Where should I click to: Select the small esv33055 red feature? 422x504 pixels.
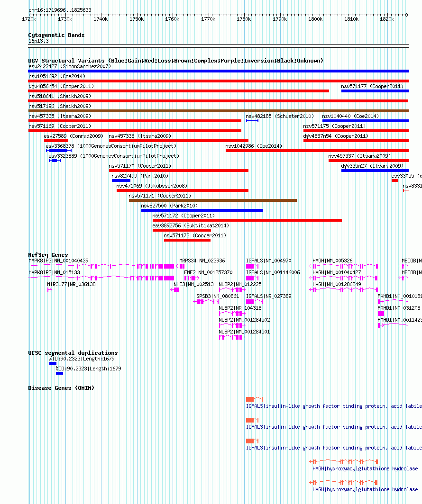(x=395, y=180)
